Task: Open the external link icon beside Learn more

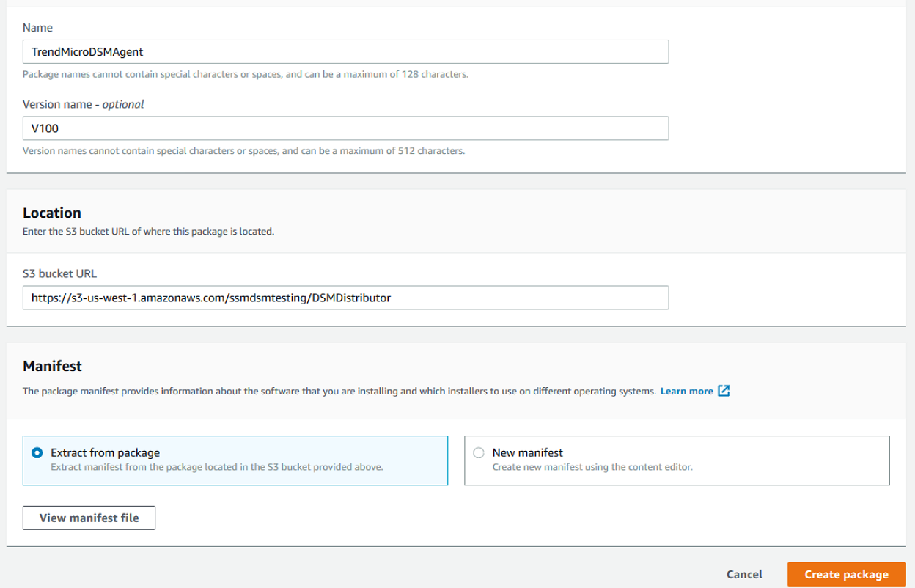Action: coord(724,391)
